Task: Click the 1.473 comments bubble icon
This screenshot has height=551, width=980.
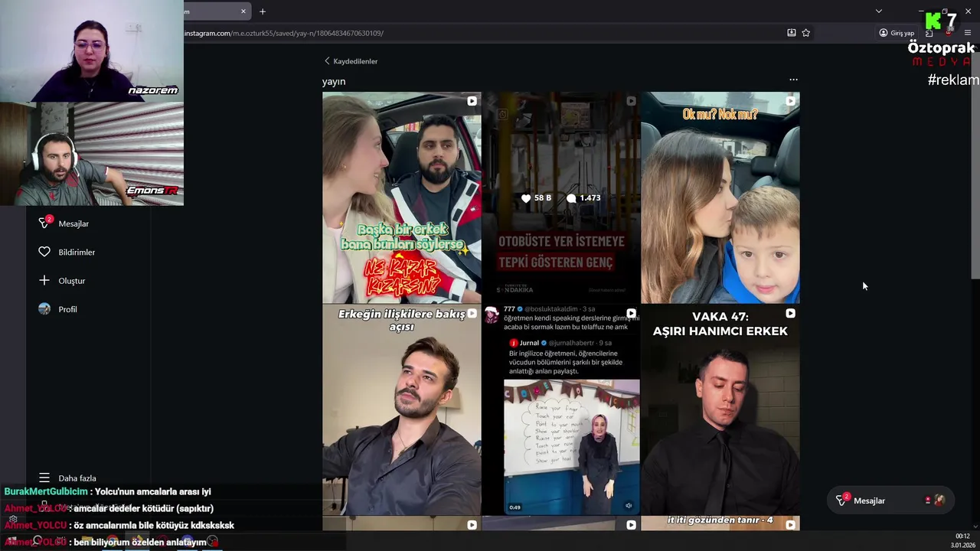Action: coord(571,198)
